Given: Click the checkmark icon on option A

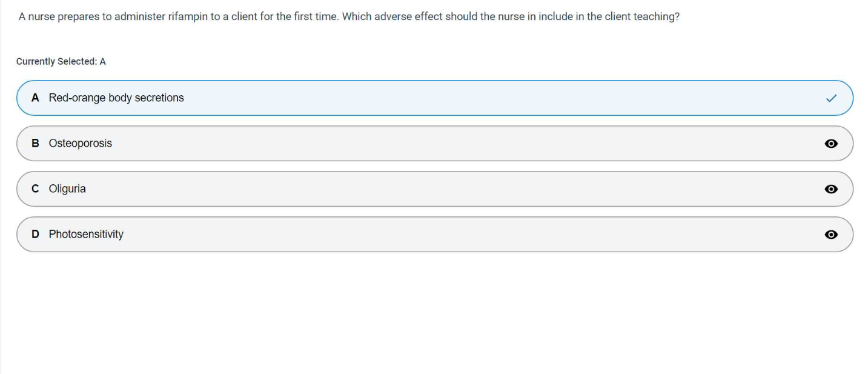Looking at the screenshot, I should (831, 98).
